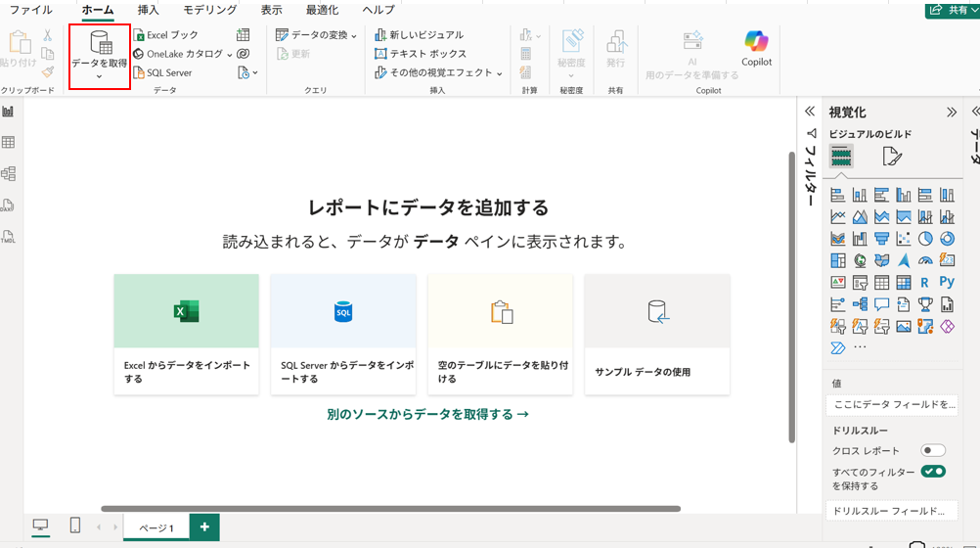
Task: Click the Copilot icon in the ribbon
Action: tap(756, 48)
